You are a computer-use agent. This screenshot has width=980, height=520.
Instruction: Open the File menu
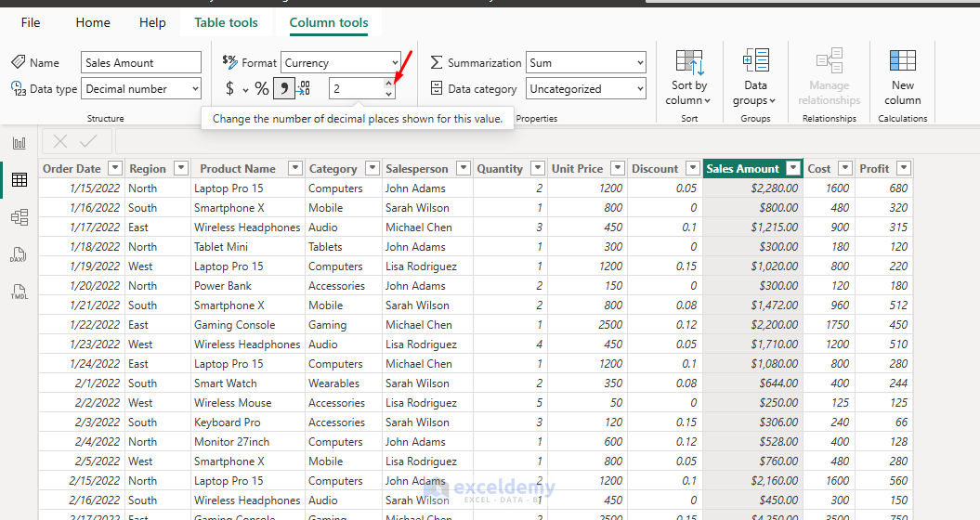31,22
